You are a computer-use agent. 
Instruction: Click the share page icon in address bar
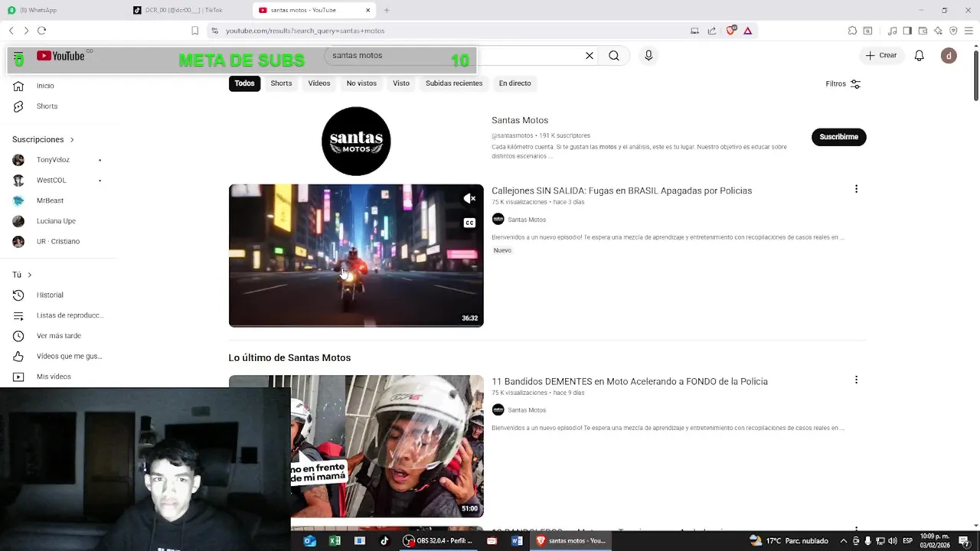tap(712, 31)
